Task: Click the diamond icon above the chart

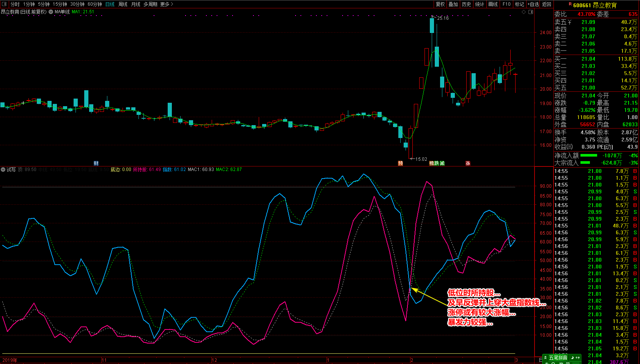Action: point(524,12)
